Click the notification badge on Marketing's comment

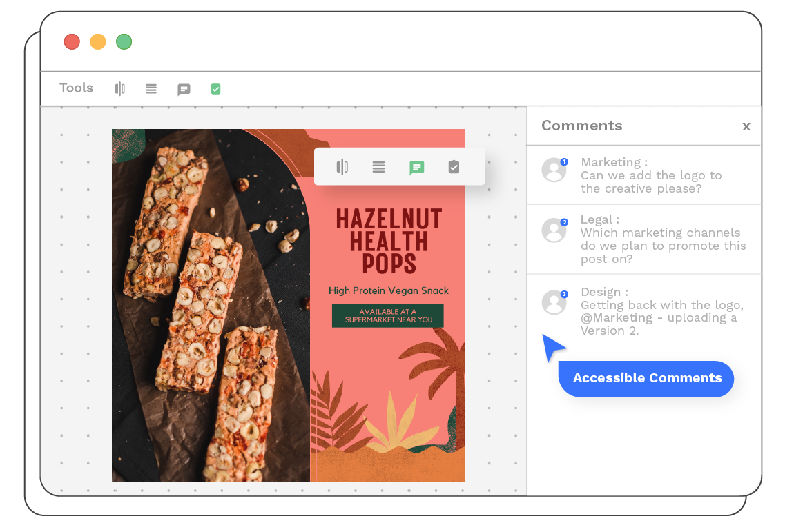563,161
